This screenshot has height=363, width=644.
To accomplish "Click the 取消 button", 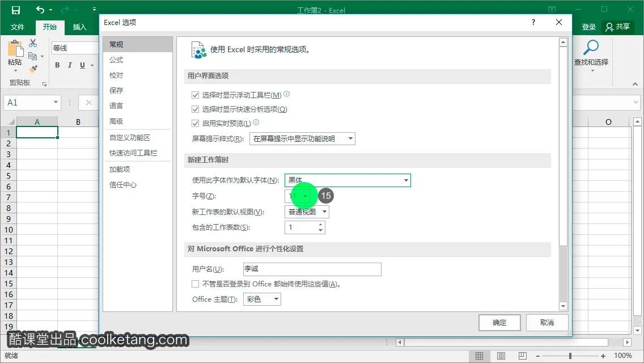I will coord(547,323).
